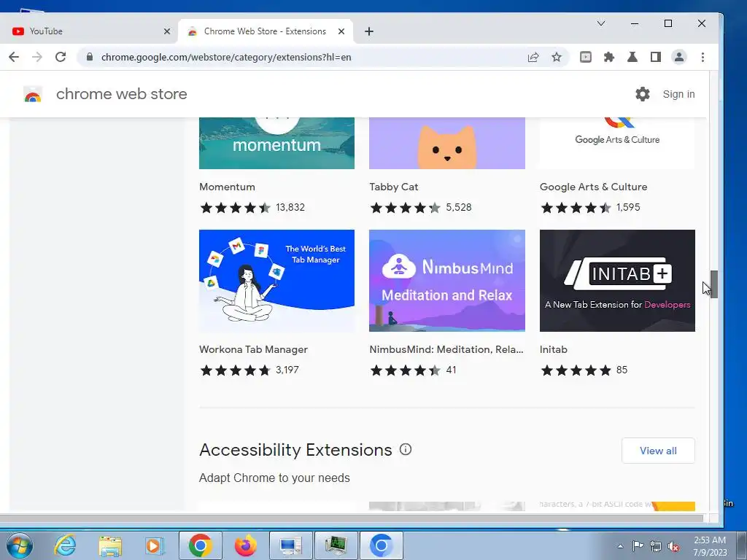Click the chrome web store rainbow logo
This screenshot has width=747, height=560.
(33, 94)
